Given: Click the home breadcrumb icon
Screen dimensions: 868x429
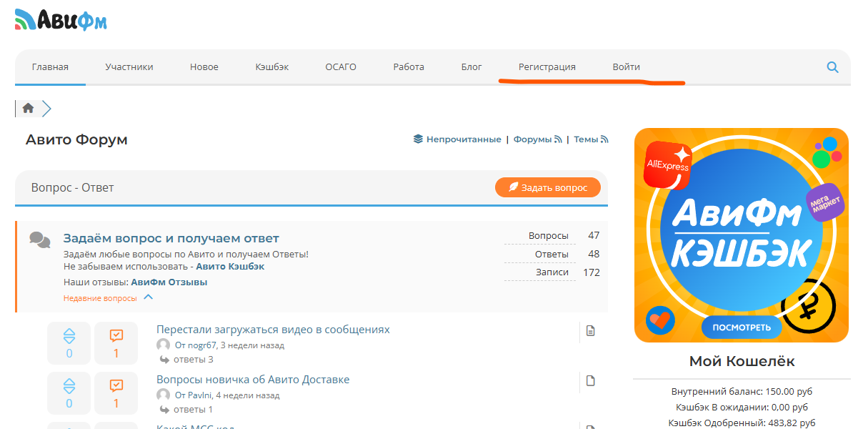Looking at the screenshot, I should pyautogui.click(x=28, y=108).
